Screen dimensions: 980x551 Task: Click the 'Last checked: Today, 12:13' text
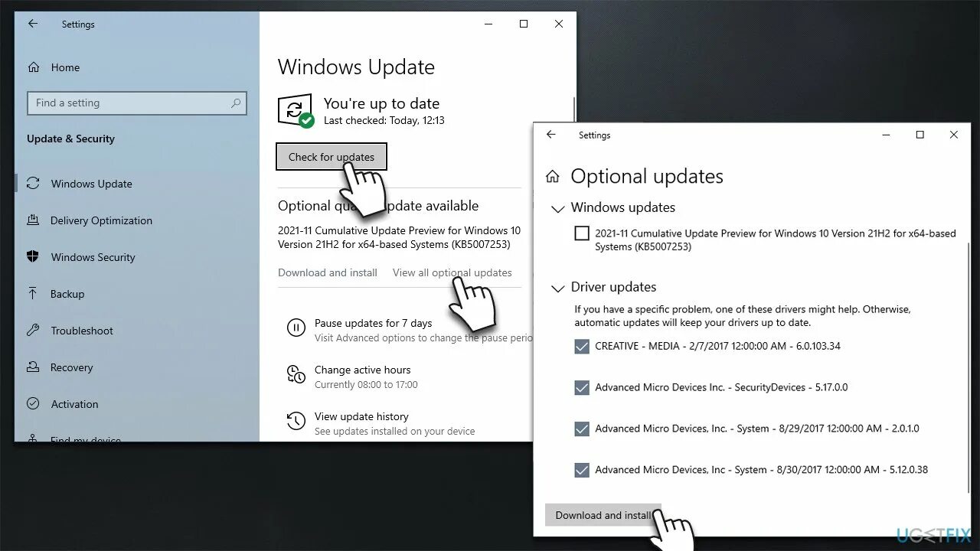click(384, 120)
